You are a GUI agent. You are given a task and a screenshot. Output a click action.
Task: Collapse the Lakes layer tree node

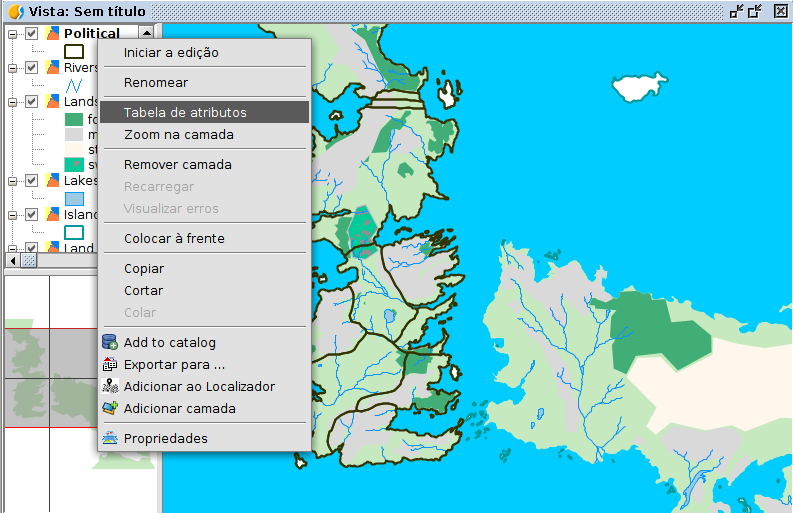tap(13, 181)
